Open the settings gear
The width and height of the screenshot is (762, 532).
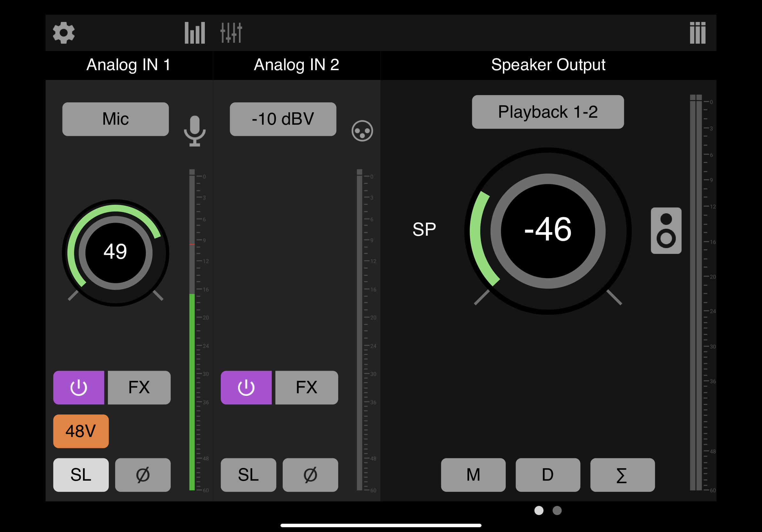click(64, 33)
